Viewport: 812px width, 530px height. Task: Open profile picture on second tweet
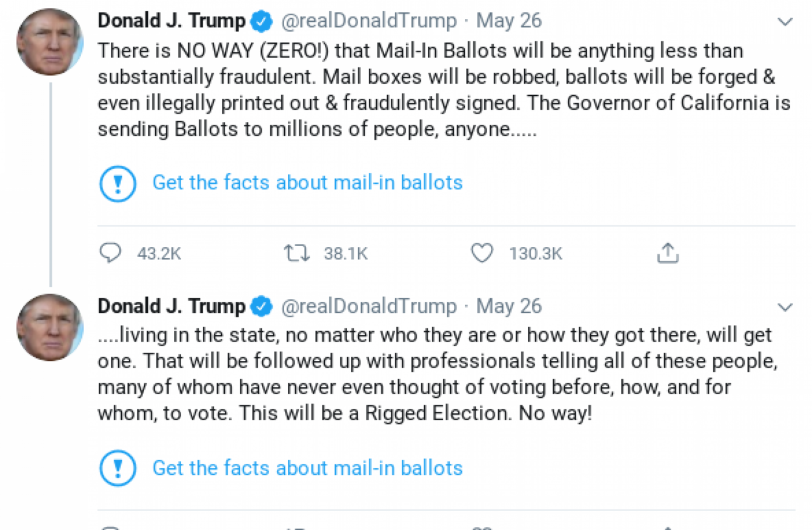click(x=50, y=327)
